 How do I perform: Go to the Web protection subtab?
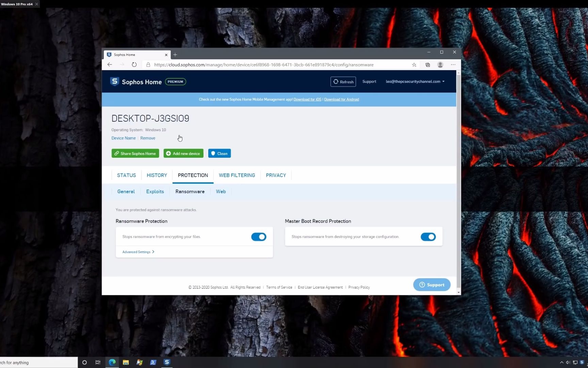221,191
